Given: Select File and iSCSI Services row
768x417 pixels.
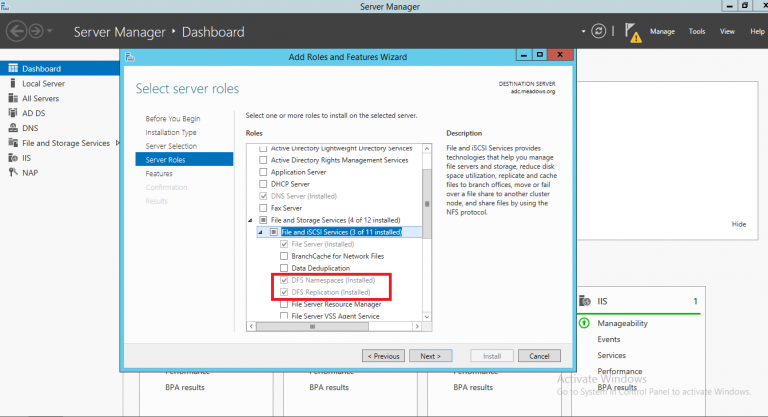Looking at the screenshot, I should click(x=341, y=232).
